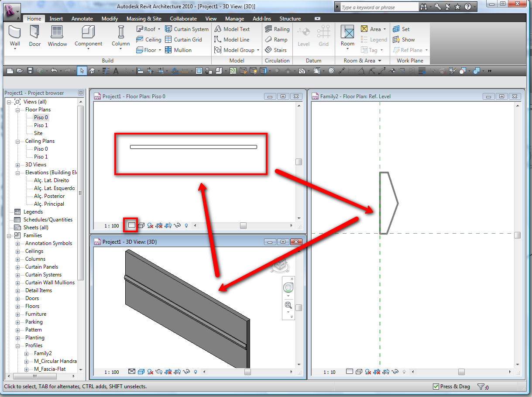This screenshot has height=397, width=532.
Task: Click the binoculars search icon
Action: (x=423, y=7)
